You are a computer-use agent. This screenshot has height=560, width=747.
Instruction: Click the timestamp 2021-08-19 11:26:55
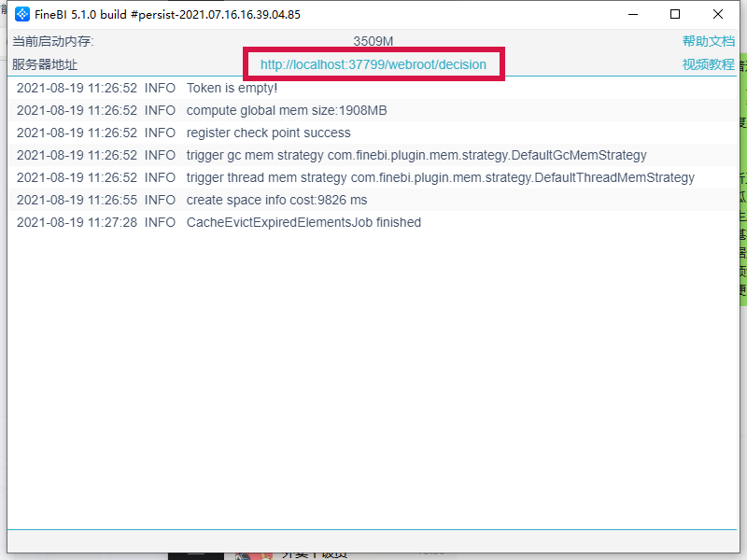point(77,200)
